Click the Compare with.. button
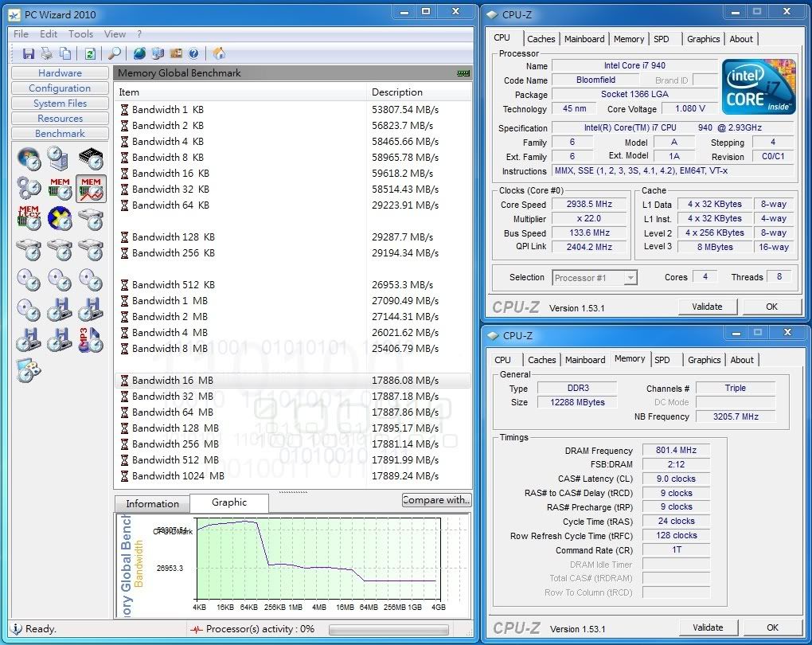The image size is (812, 645). (436, 500)
